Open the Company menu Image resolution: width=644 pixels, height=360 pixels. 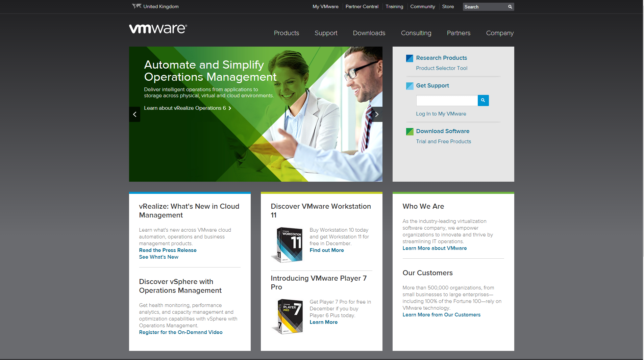(x=500, y=33)
